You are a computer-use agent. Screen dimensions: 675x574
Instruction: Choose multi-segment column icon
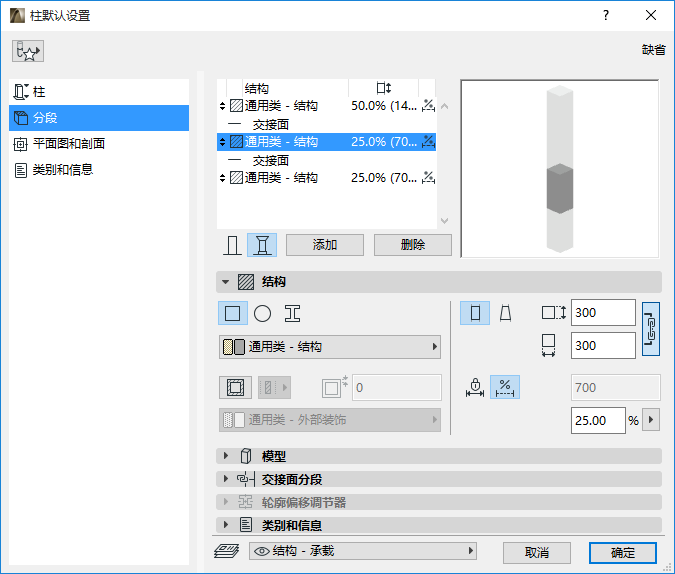point(262,245)
